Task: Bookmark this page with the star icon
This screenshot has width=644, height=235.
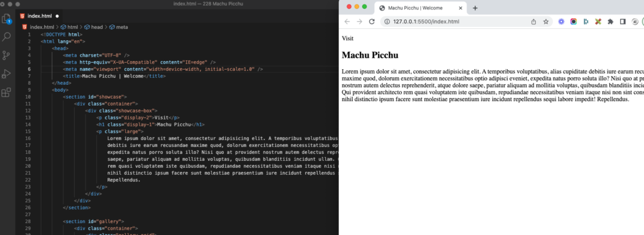Action: click(x=546, y=22)
